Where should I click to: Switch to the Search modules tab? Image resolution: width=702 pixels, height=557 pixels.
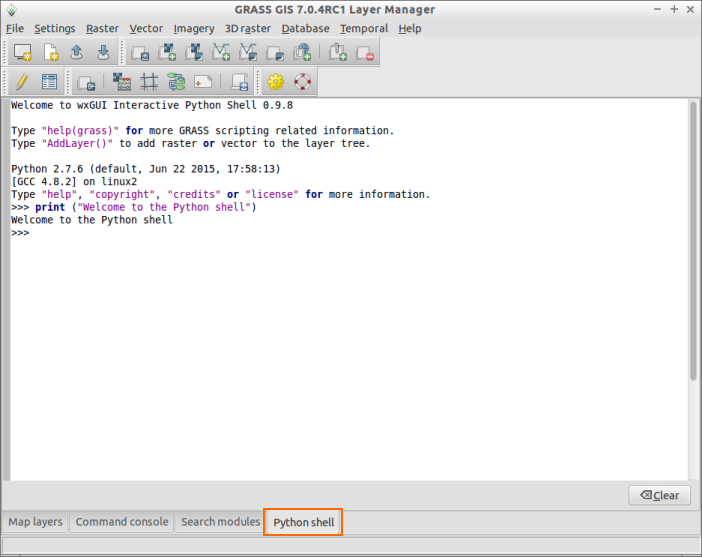coord(220,522)
